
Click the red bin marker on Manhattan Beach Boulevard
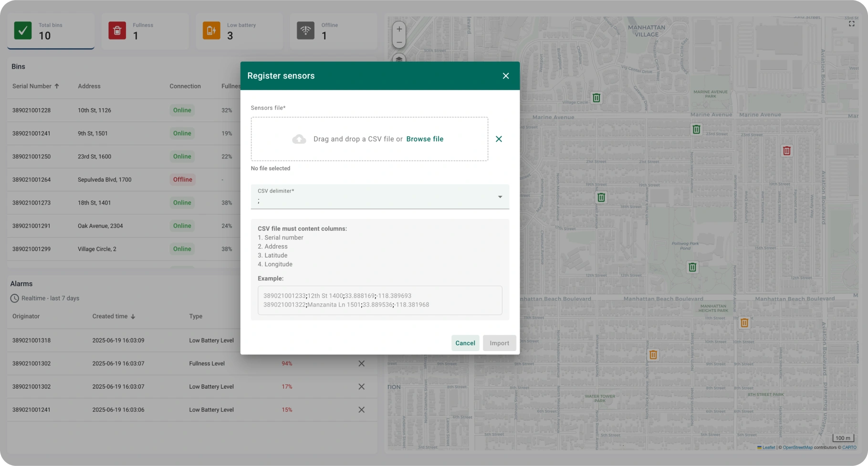[x=786, y=151]
